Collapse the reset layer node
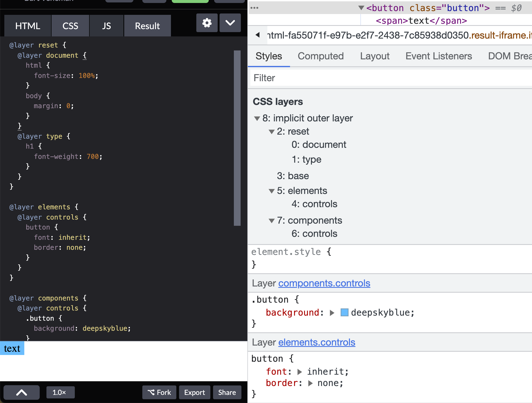The height and width of the screenshot is (403, 532). pos(272,132)
